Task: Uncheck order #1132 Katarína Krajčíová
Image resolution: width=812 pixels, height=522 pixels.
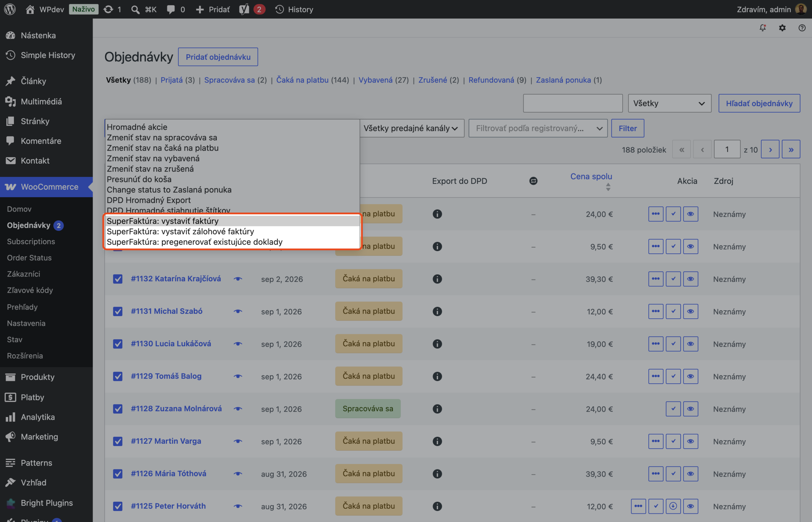Action: pyautogui.click(x=118, y=279)
